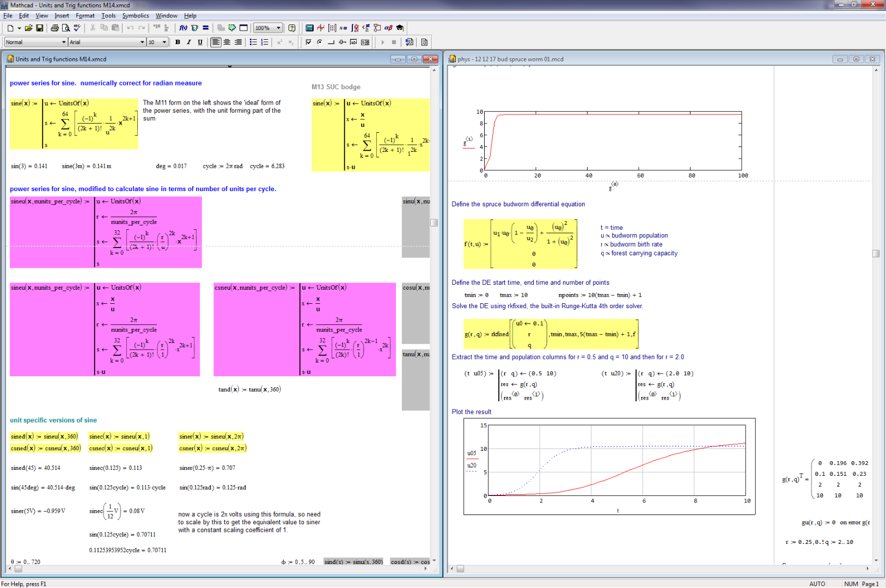Open the 100% zoom dropdown

coord(268,28)
